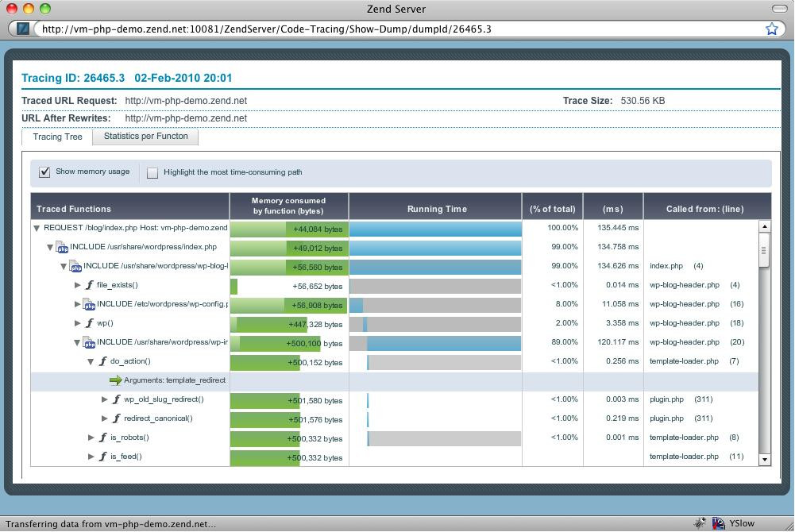Click function icon next to wp_old_slug_redirect()
This screenshot has width=795, height=532.
(116, 399)
